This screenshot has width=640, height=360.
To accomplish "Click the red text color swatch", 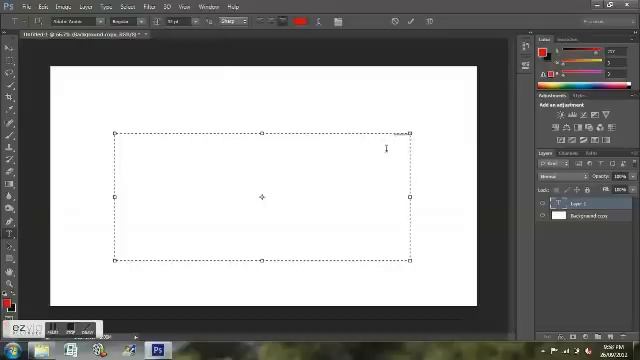I will coord(300,21).
